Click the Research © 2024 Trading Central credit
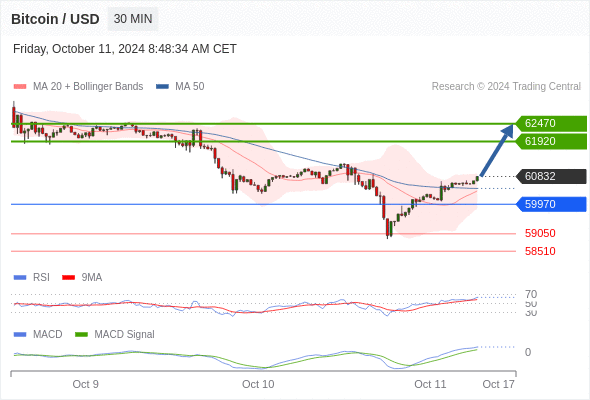Image resolution: width=590 pixels, height=400 pixels. coord(506,87)
